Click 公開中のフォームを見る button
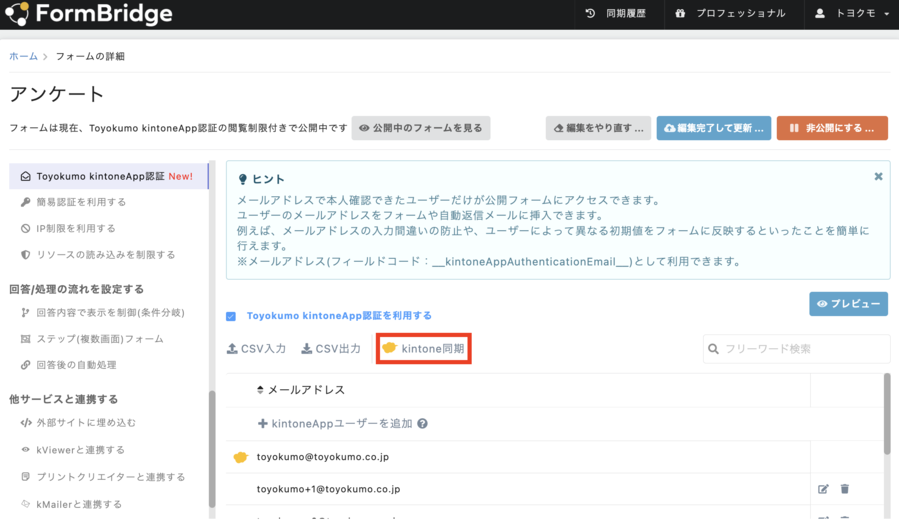 tap(421, 128)
